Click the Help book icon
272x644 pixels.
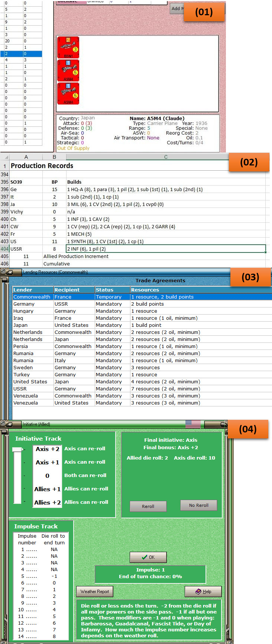198,592
